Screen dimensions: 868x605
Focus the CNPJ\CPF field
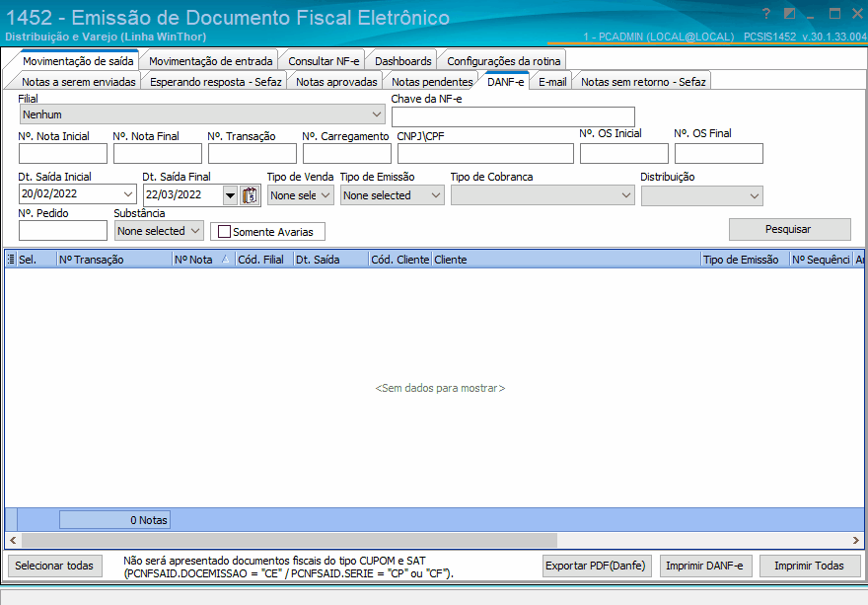pos(485,153)
